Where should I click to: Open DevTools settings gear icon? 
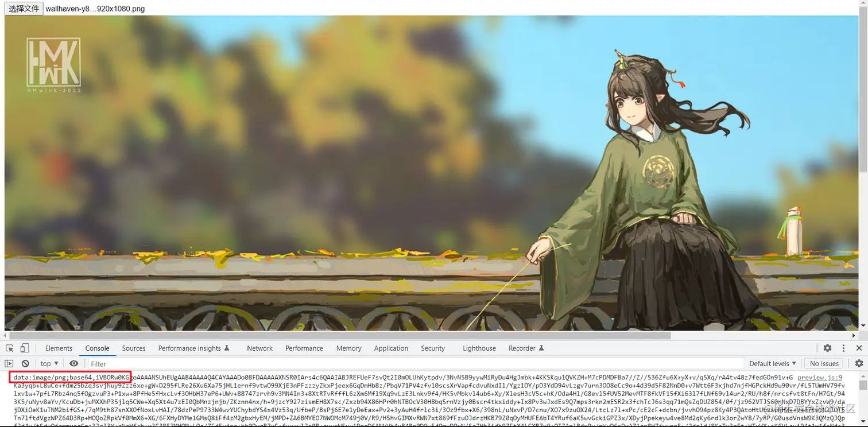827,348
